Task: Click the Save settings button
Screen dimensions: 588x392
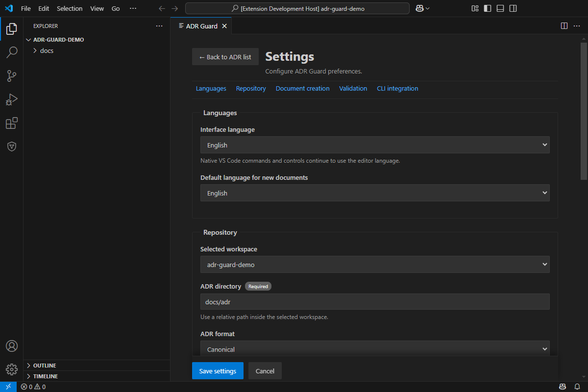Action: tap(218, 371)
